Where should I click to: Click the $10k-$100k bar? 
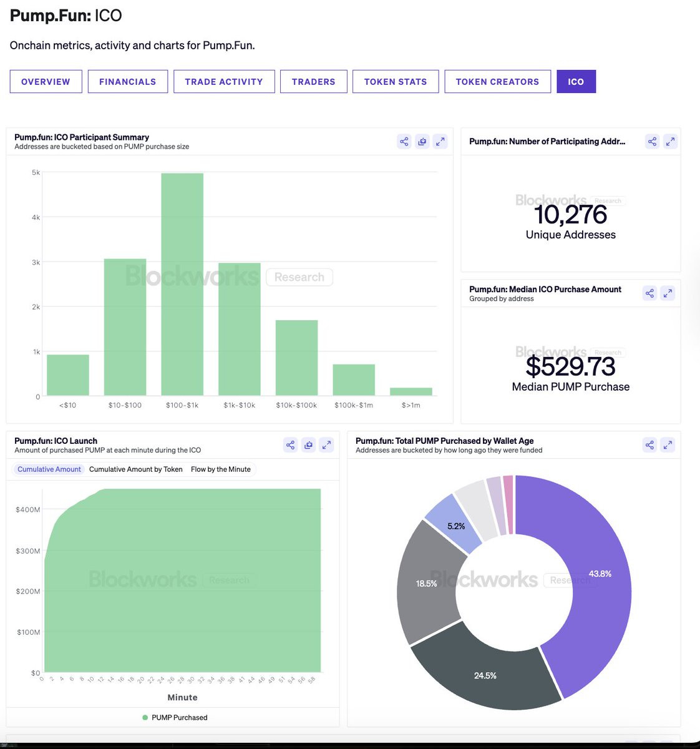[x=297, y=358]
